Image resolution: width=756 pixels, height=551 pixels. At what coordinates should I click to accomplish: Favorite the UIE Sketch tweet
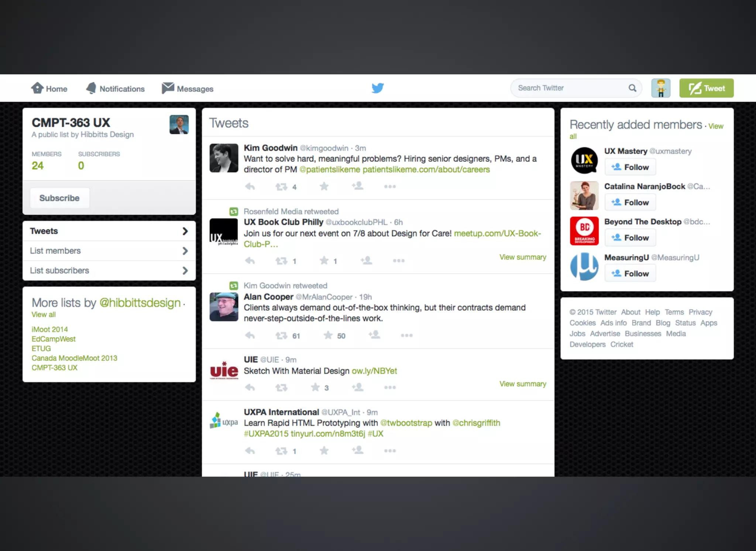(x=315, y=387)
